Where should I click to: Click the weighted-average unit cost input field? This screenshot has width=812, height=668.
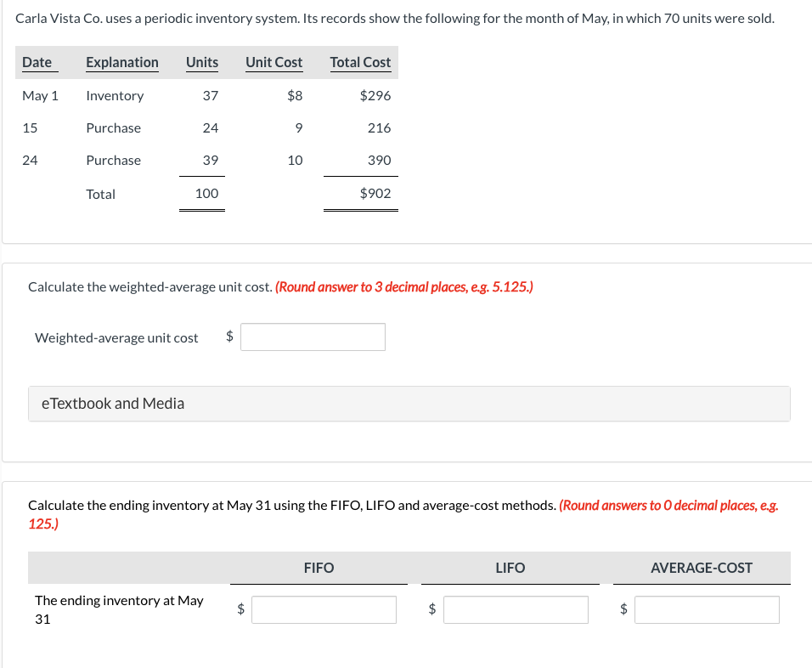(x=313, y=337)
